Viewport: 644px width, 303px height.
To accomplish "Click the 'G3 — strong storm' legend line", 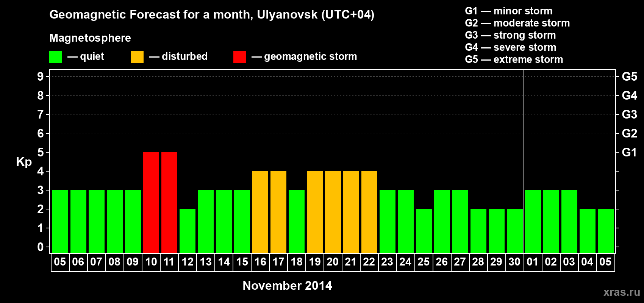I will pos(510,35).
